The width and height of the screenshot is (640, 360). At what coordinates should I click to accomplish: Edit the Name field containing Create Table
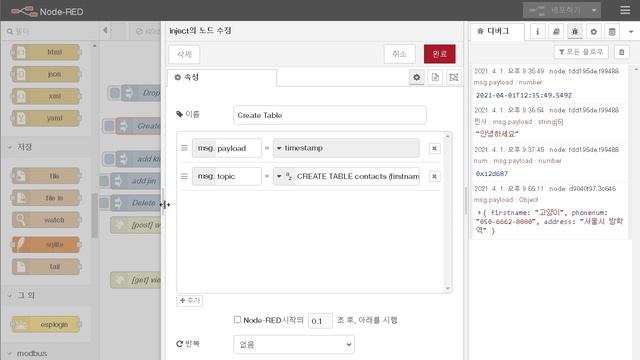tap(330, 115)
